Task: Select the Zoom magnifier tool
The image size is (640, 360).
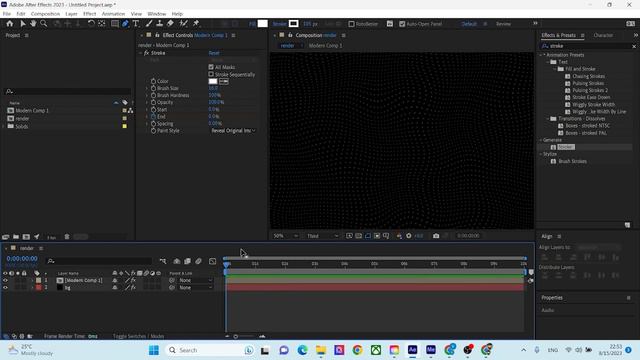Action: [x=43, y=24]
